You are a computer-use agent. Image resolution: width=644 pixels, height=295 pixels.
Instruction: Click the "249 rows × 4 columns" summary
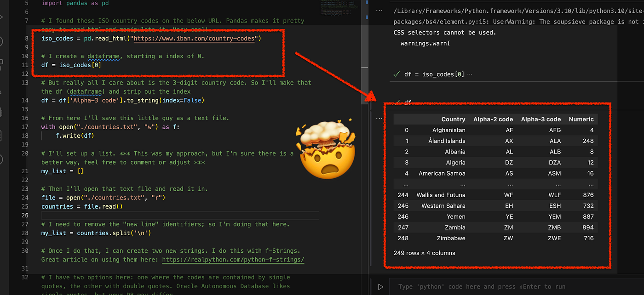(x=424, y=253)
